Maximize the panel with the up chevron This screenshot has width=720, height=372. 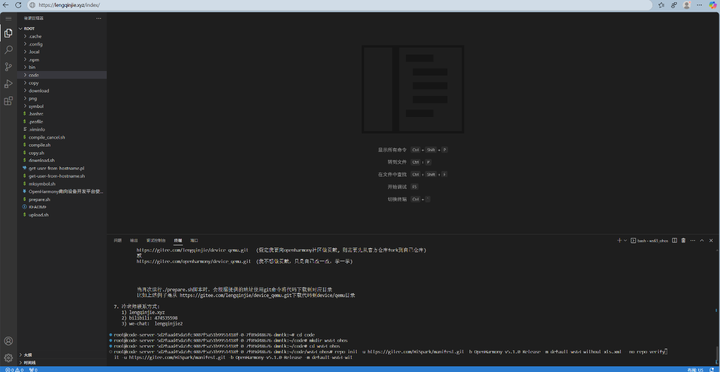pos(702,240)
